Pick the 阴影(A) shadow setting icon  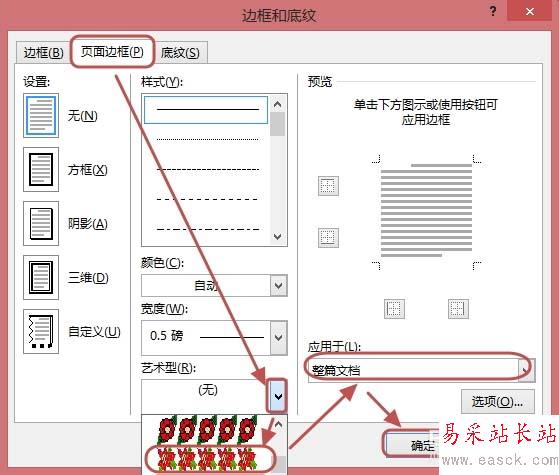[x=41, y=223]
